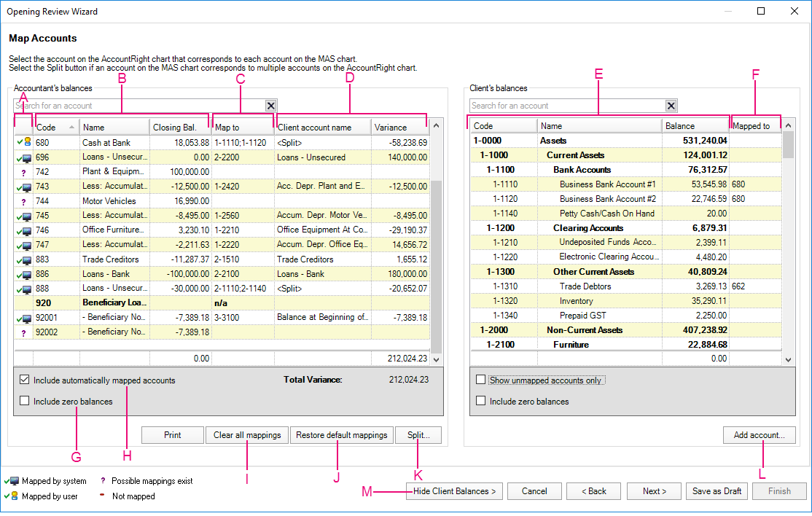The image size is (812, 516).
Task: Tick Show unmapped accounts only
Action: click(x=480, y=380)
